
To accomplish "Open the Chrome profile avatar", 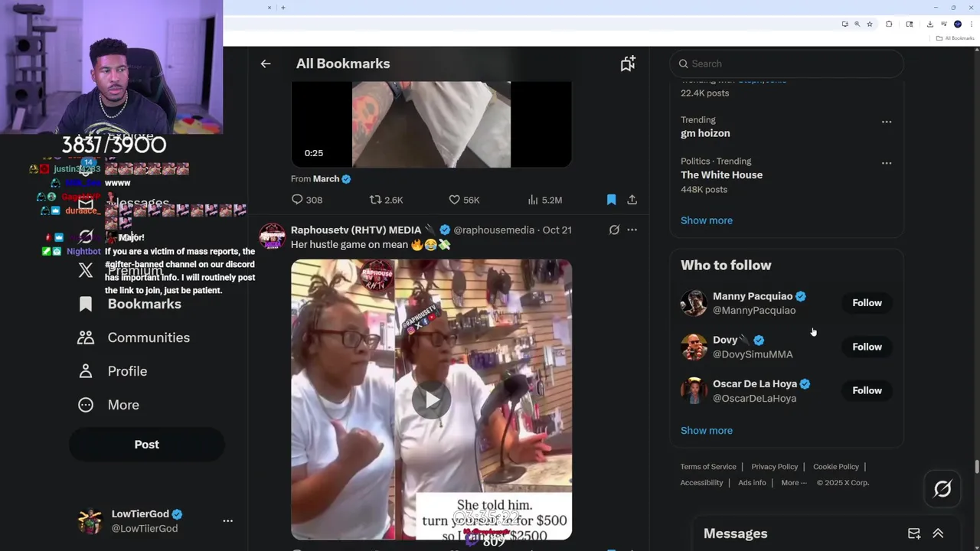I will (x=957, y=24).
